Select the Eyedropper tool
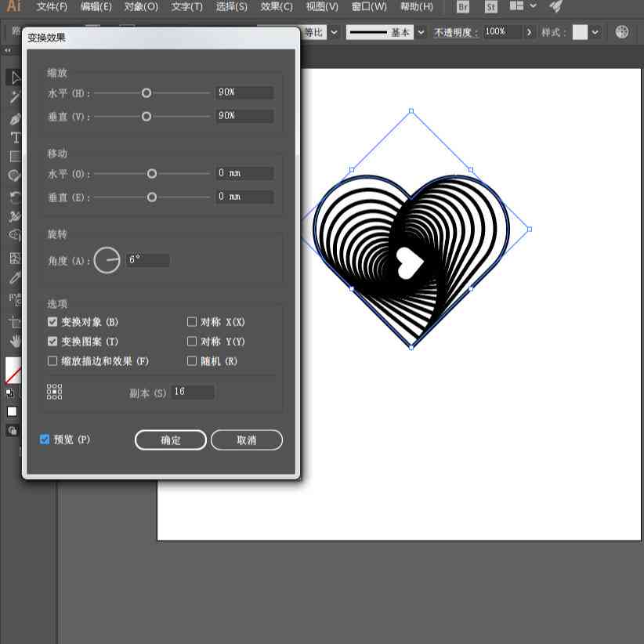This screenshot has width=644, height=644. 15,278
